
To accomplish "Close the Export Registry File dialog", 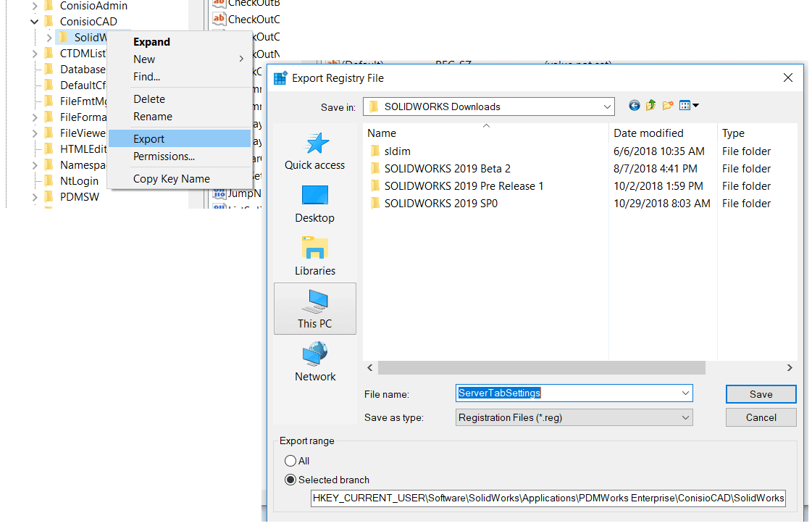I will pos(787,78).
